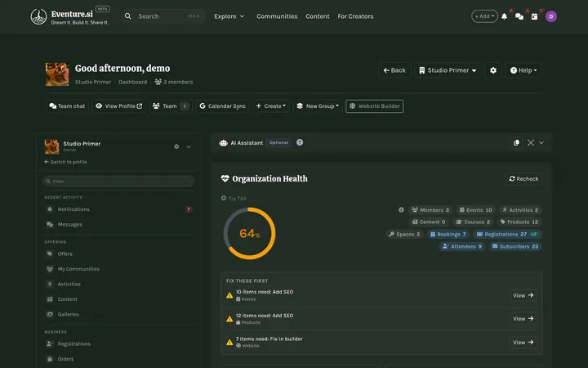Click the Members 3 stat chip

pyautogui.click(x=430, y=210)
